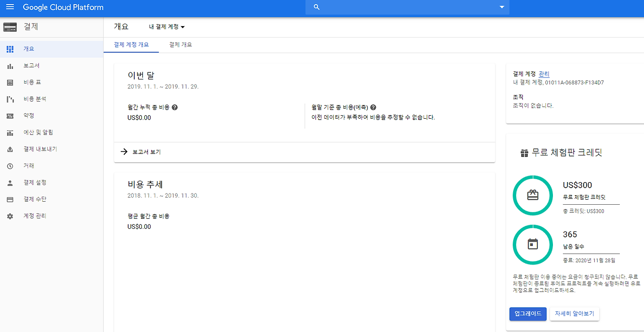The width and height of the screenshot is (644, 332).
Task: Click the 업그레이드 button
Action: pos(528,314)
